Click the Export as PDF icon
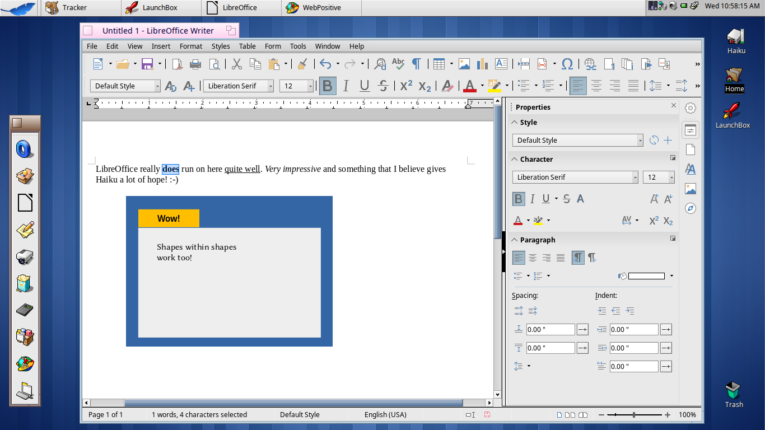Viewport: 765px width, 430px height. coord(177,64)
